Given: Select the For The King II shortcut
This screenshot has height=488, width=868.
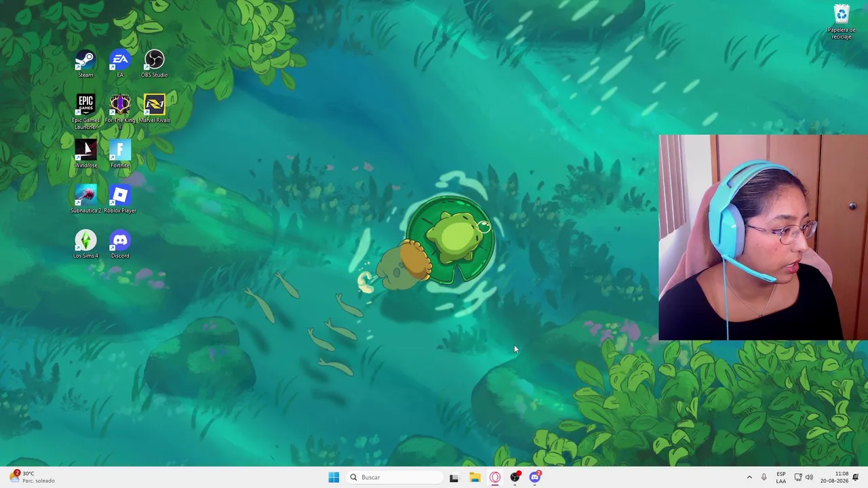Looking at the screenshot, I should tap(120, 112).
